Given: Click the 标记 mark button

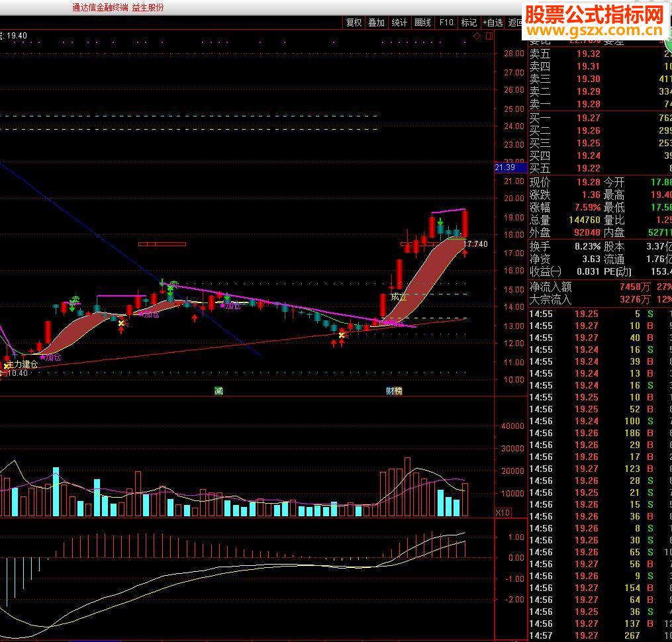Looking at the screenshot, I should click(469, 23).
